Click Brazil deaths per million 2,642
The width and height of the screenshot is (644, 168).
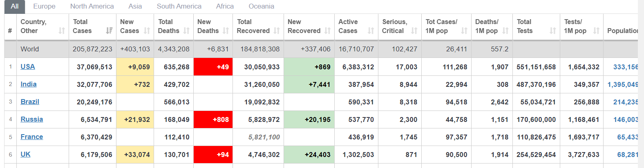click(500, 102)
